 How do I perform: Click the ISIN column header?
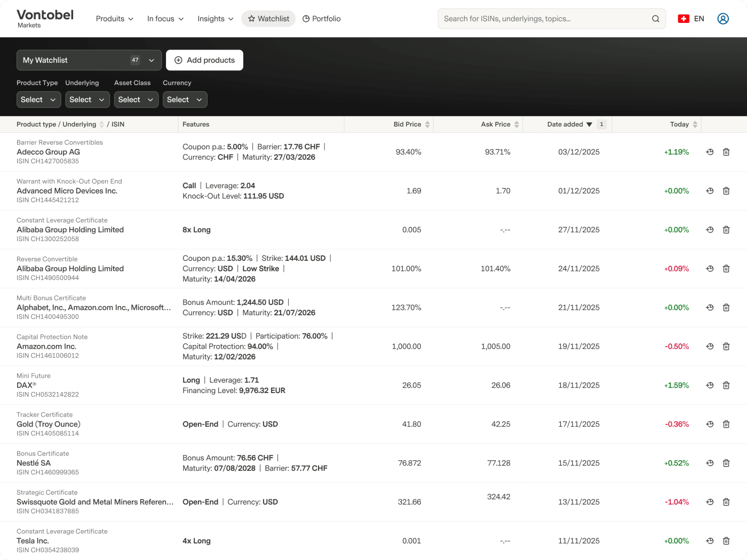pos(118,124)
